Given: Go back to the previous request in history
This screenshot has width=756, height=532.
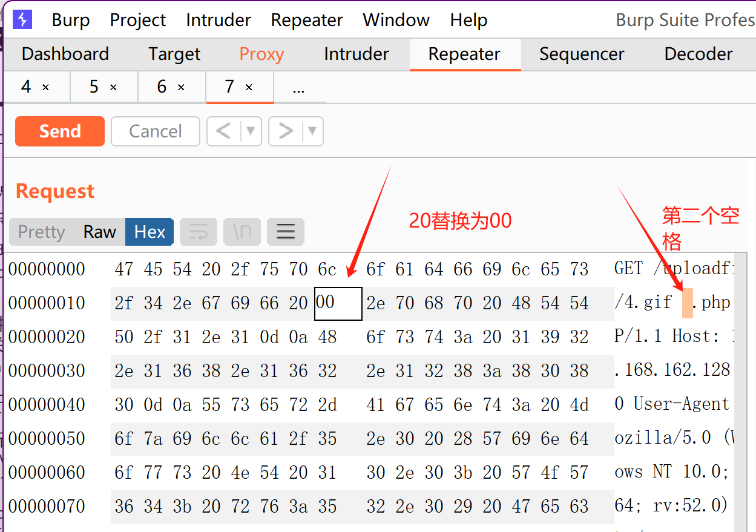Looking at the screenshot, I should point(223,131).
